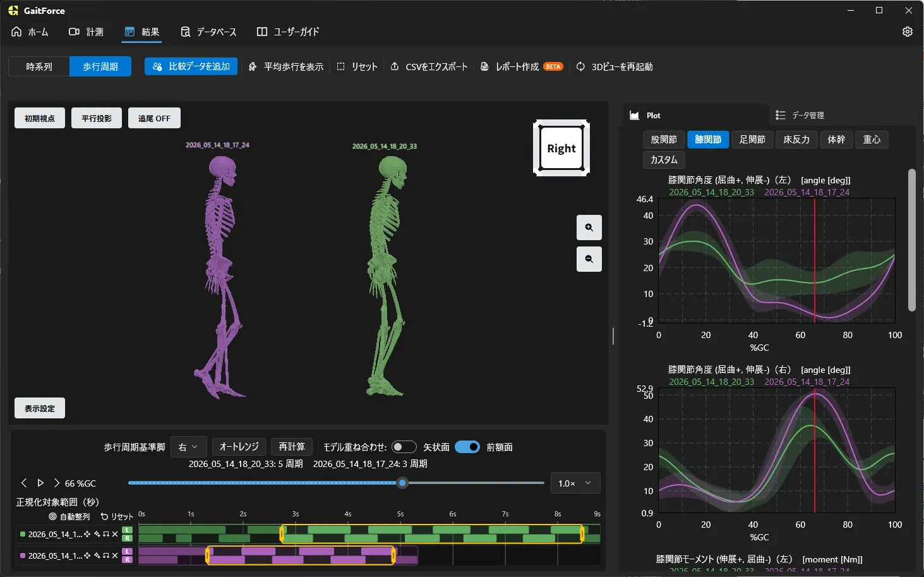Switch view to 時系列 mode
The height and width of the screenshot is (577, 924).
39,66
